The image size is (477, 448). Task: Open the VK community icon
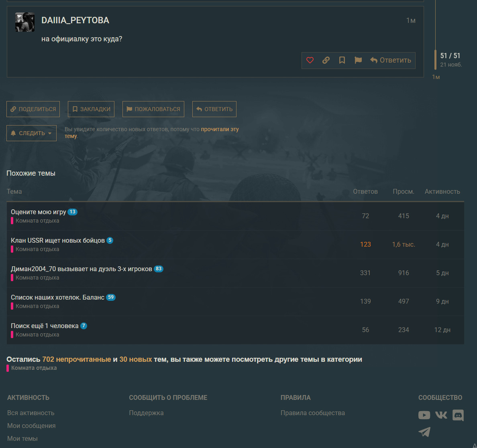coord(441,415)
